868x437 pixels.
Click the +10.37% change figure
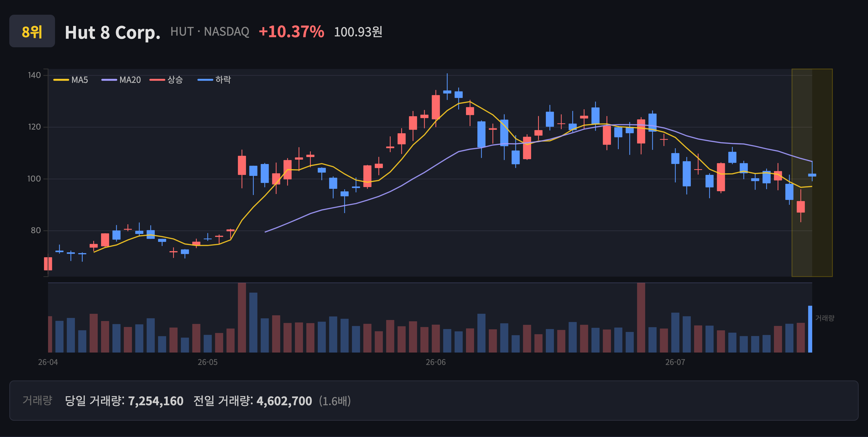[x=291, y=32]
